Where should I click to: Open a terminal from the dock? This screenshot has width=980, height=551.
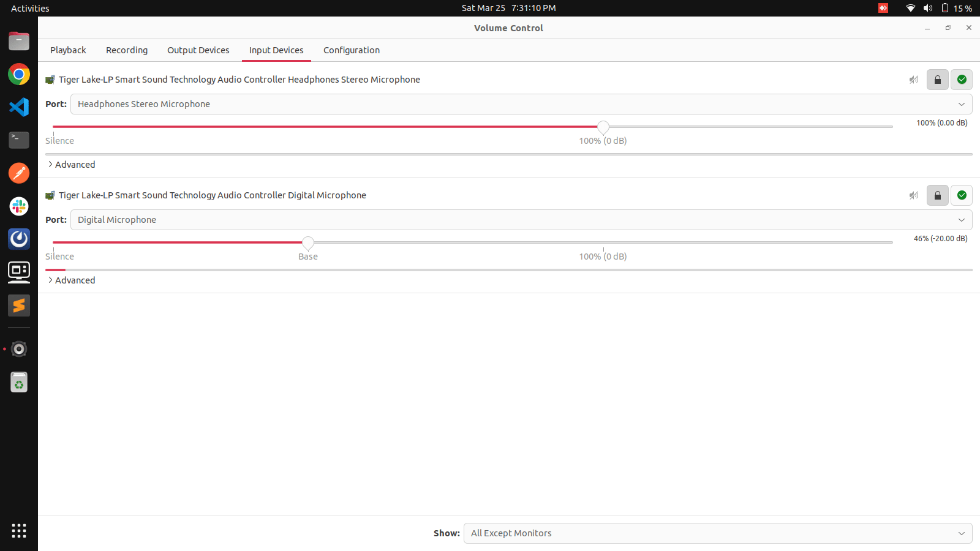point(18,140)
